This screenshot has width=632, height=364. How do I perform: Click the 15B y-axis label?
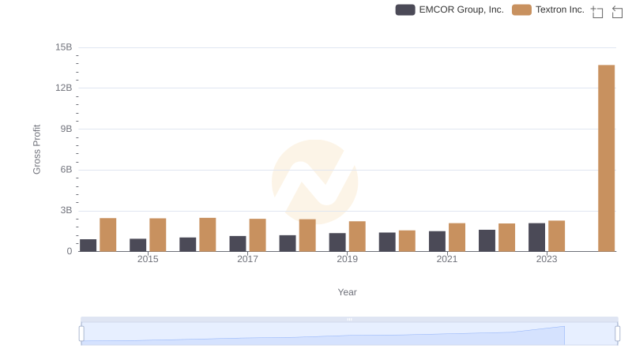(64, 47)
